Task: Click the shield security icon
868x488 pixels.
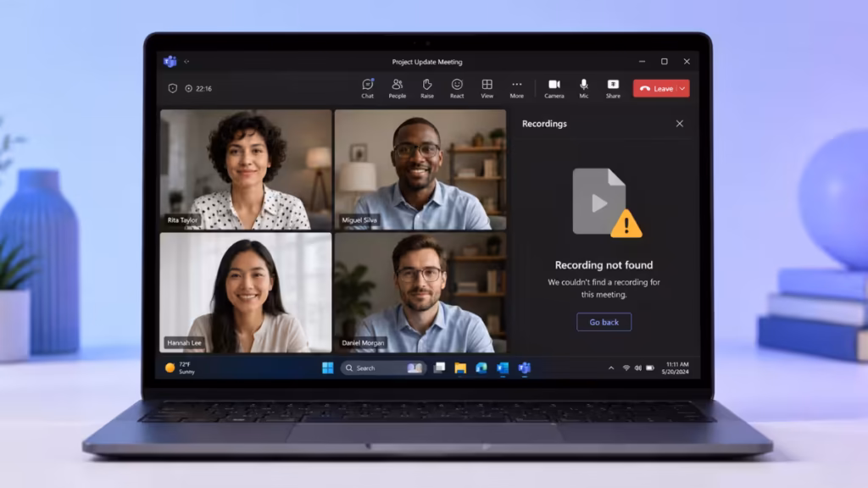Action: (x=173, y=88)
